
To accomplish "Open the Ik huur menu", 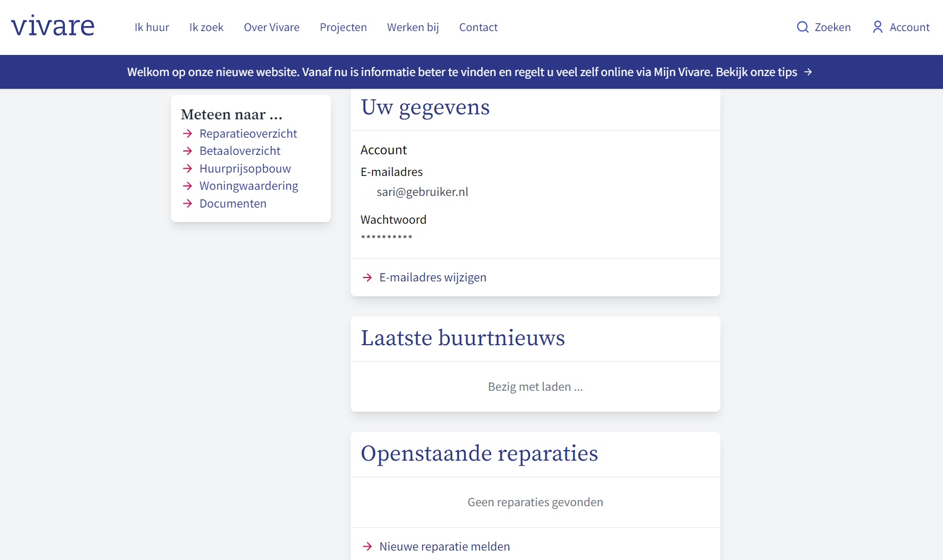I will coord(152,27).
